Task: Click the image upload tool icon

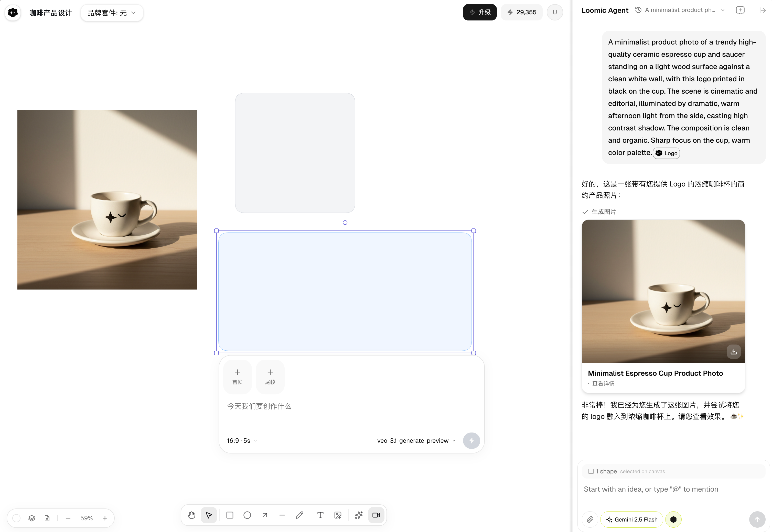Action: pos(338,515)
